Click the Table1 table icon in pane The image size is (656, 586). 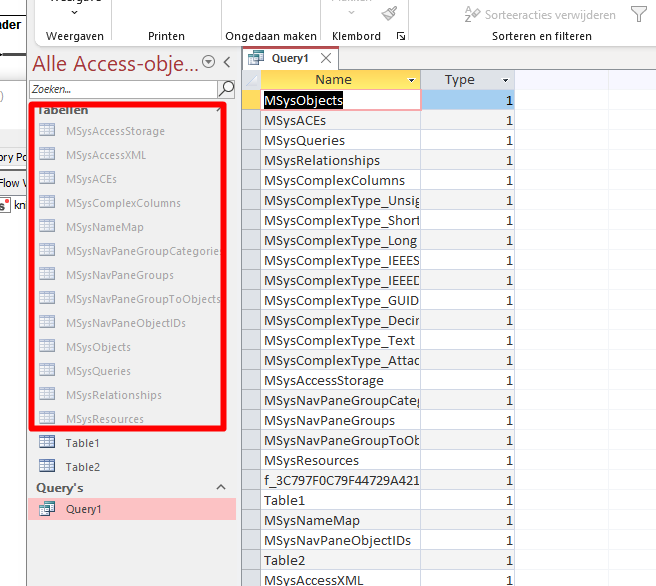coord(47,442)
